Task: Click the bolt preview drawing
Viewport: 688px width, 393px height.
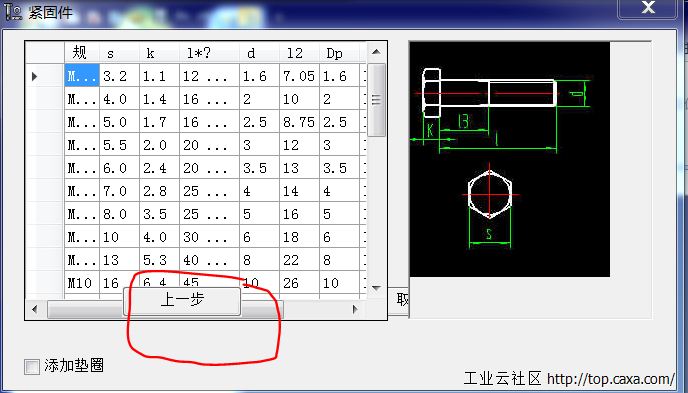Action: (x=509, y=159)
